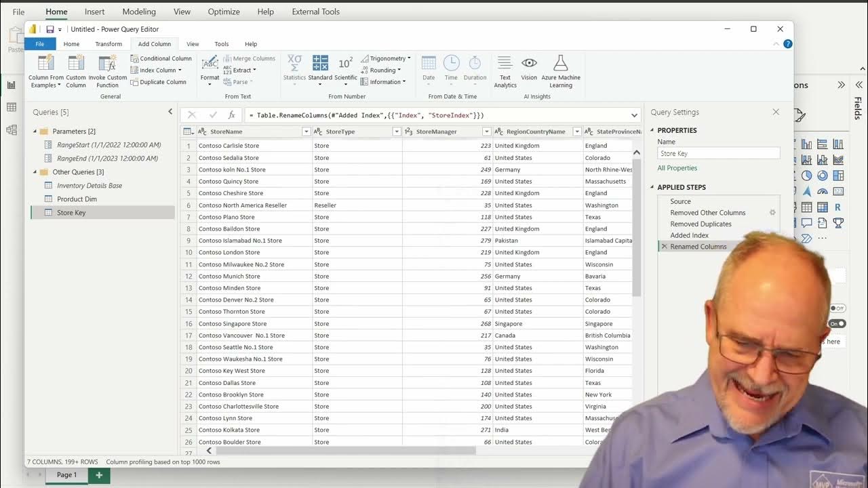The image size is (868, 488).
Task: Add a Custom Column
Action: (x=76, y=71)
